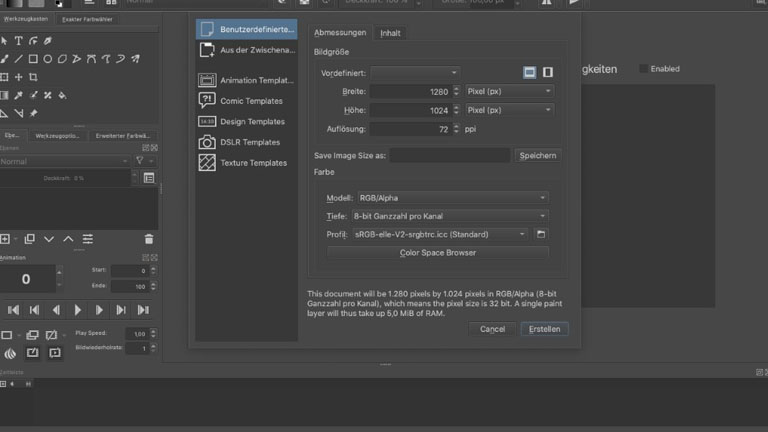Open the Modell RGB/Alpha dropdown
Viewport: 768px width, 432px height.
[x=450, y=198]
